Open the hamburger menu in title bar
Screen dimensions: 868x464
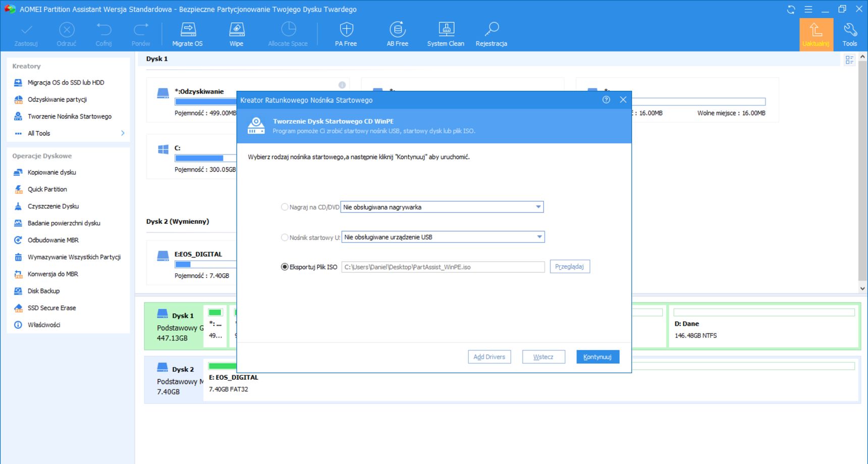pyautogui.click(x=808, y=10)
